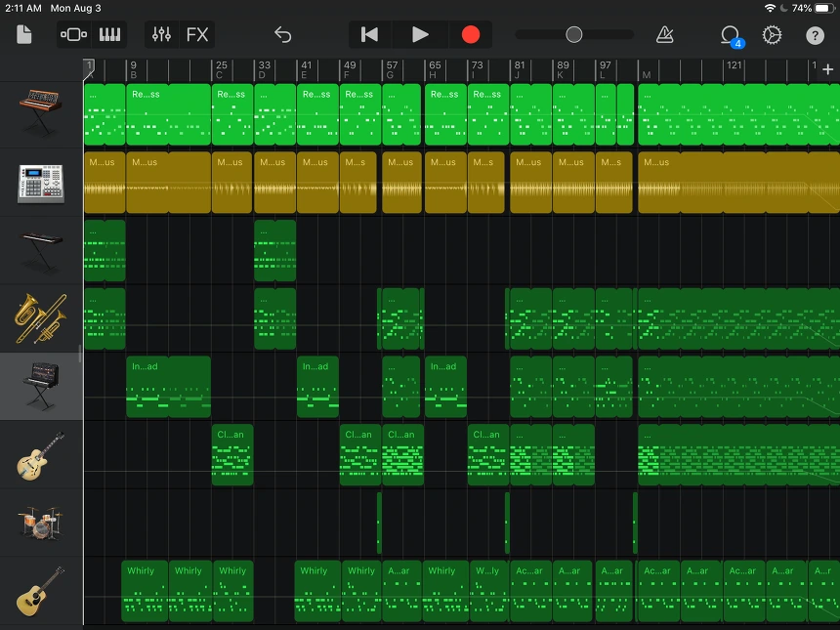This screenshot has height=630, width=840.
Task: Select M...us audio region after bar 97
Action: tap(738, 183)
